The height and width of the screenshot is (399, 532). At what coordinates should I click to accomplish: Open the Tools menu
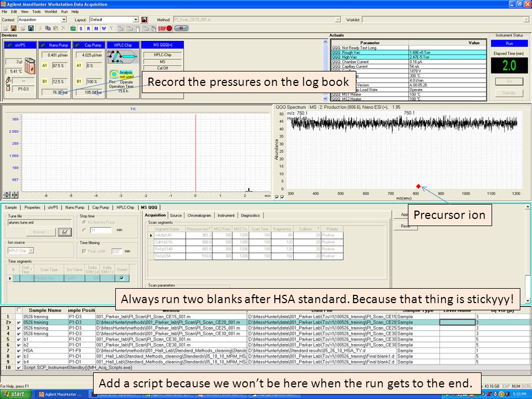(37, 12)
